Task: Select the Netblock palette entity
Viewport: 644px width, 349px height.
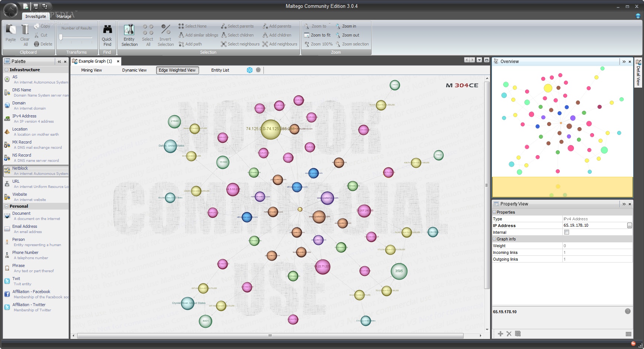Action: [36, 171]
